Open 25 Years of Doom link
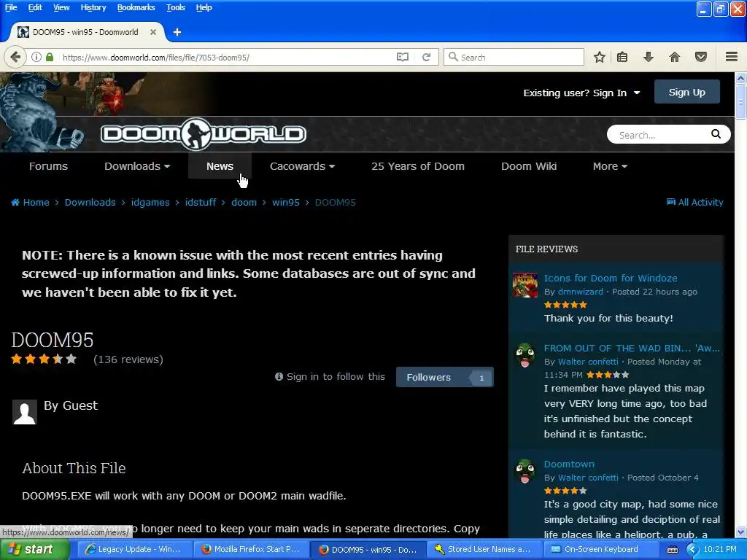 [x=418, y=166]
